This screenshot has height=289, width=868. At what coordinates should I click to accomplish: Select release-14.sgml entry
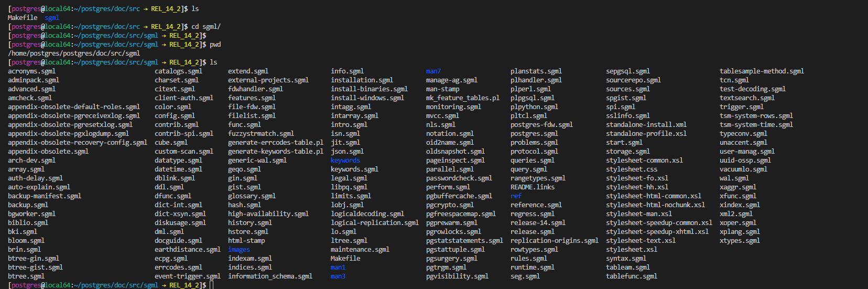tap(538, 223)
